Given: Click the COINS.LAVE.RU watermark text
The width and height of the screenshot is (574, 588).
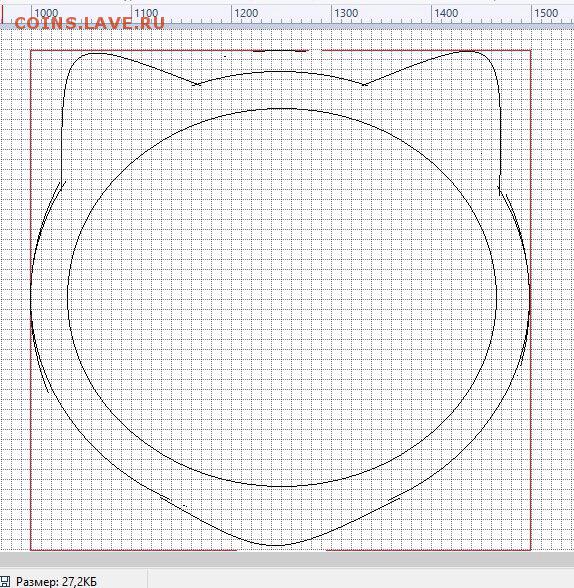Looking at the screenshot, I should [90, 23].
